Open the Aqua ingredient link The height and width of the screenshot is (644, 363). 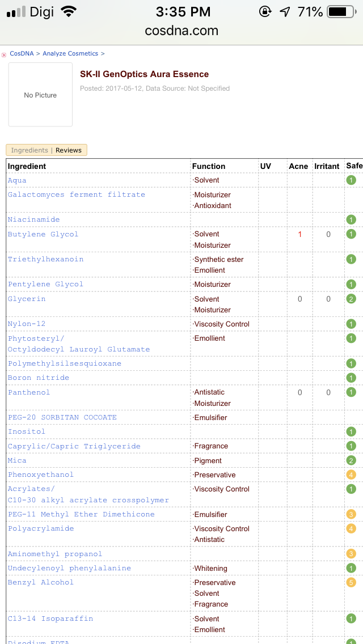17,180
